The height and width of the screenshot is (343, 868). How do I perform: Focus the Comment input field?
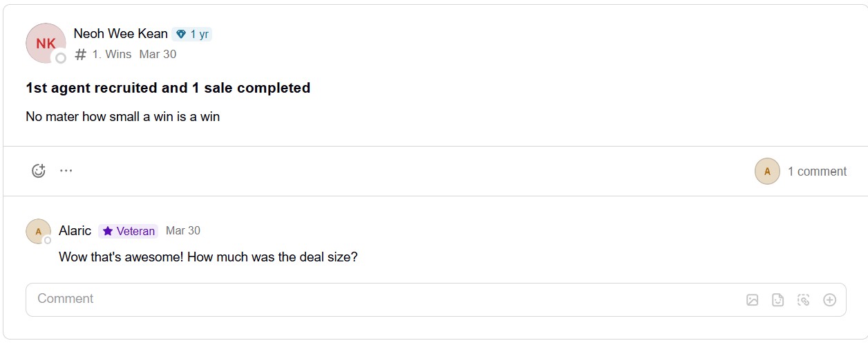[435, 299]
